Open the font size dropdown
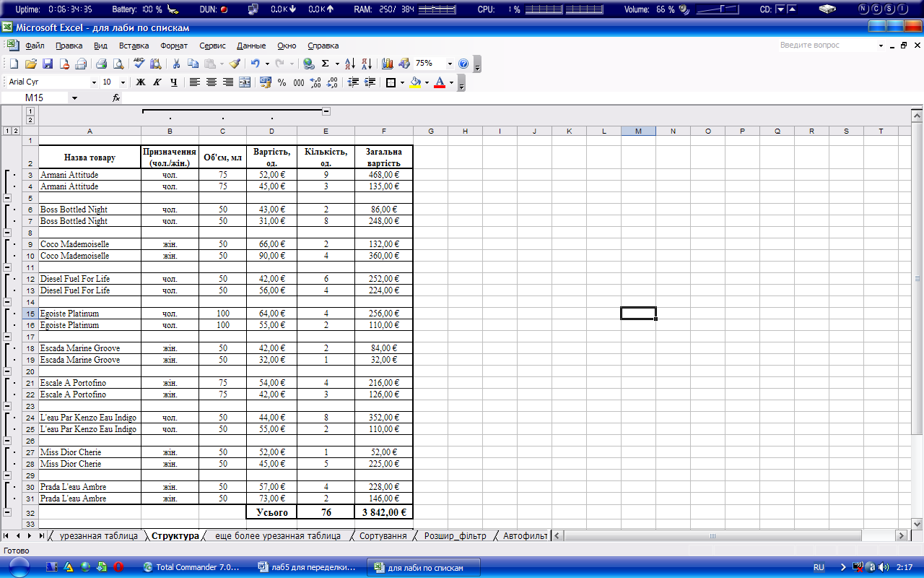 123,82
